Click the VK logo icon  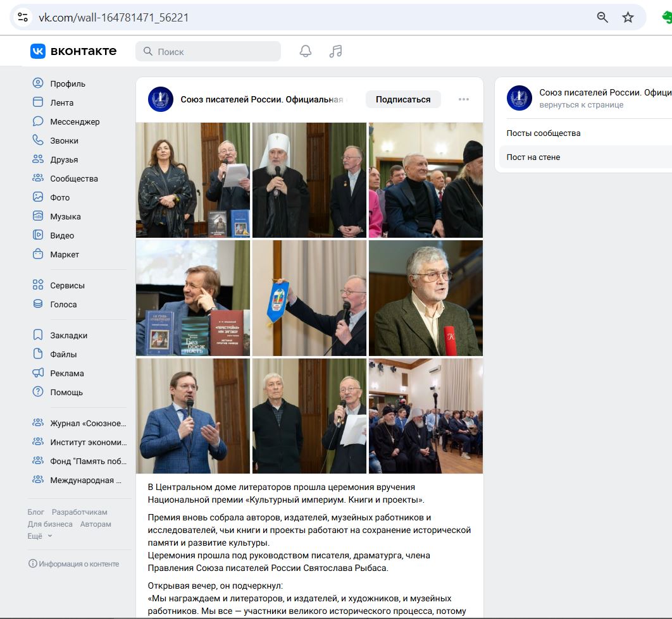click(38, 51)
